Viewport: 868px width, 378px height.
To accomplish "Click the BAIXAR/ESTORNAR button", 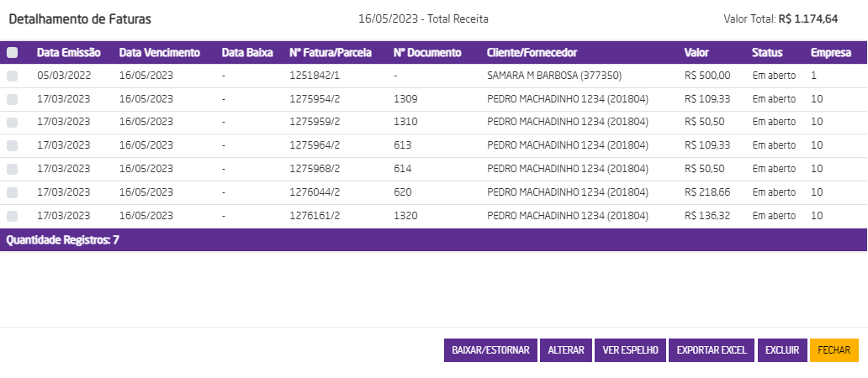I will click(490, 350).
